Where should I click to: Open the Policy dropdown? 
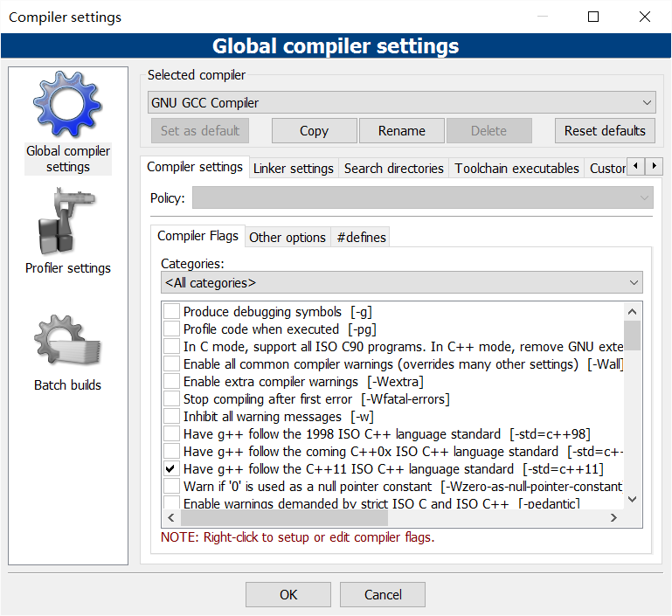(x=422, y=198)
